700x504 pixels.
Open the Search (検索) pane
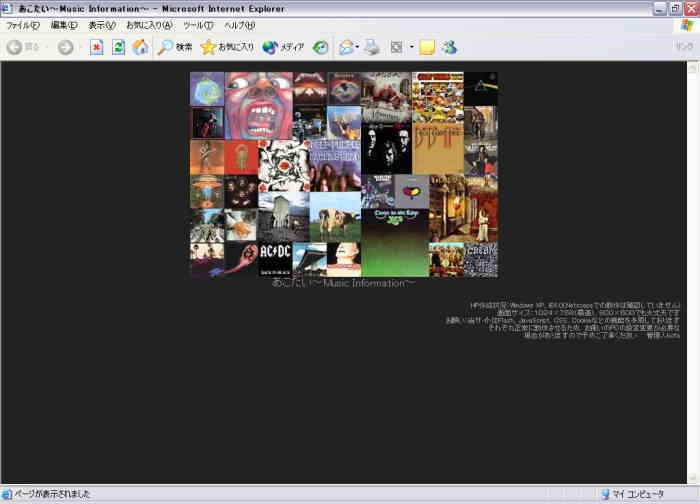point(175,47)
